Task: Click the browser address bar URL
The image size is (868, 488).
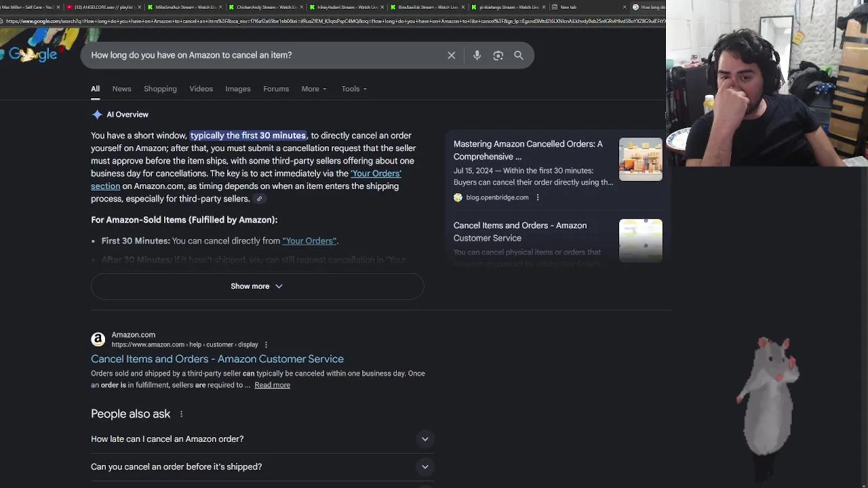Action: (x=336, y=21)
